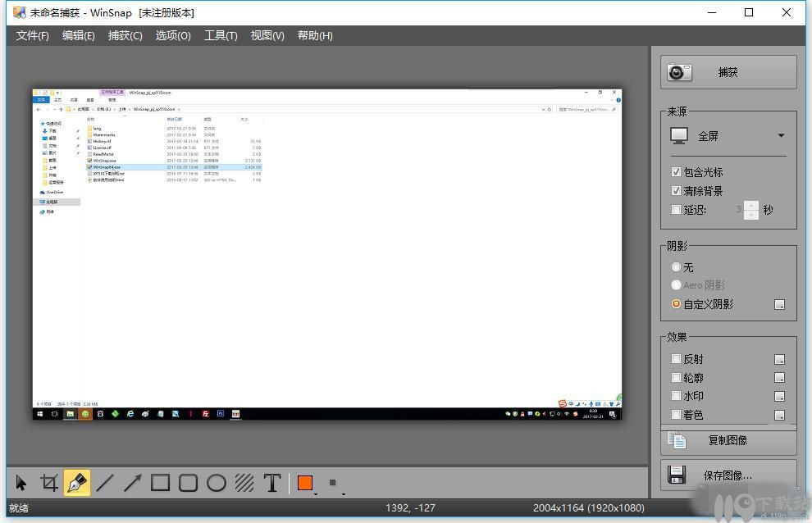Select the pen drawing tool

77,483
